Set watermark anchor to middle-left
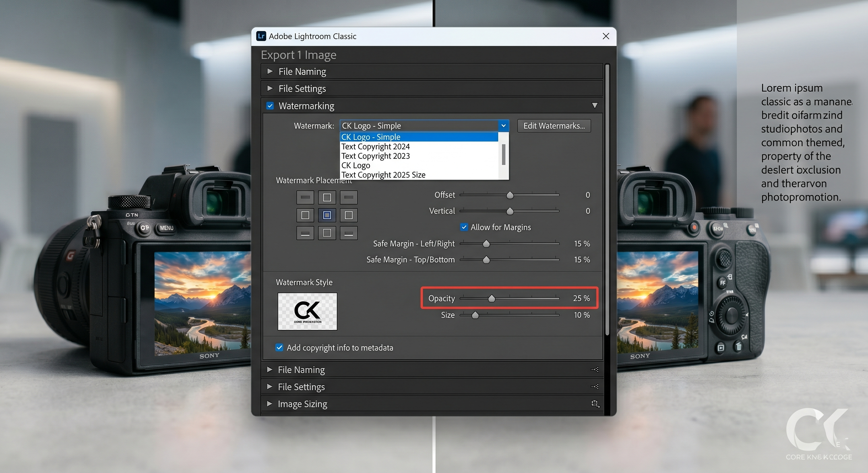Viewport: 868px width, 473px height. (305, 215)
